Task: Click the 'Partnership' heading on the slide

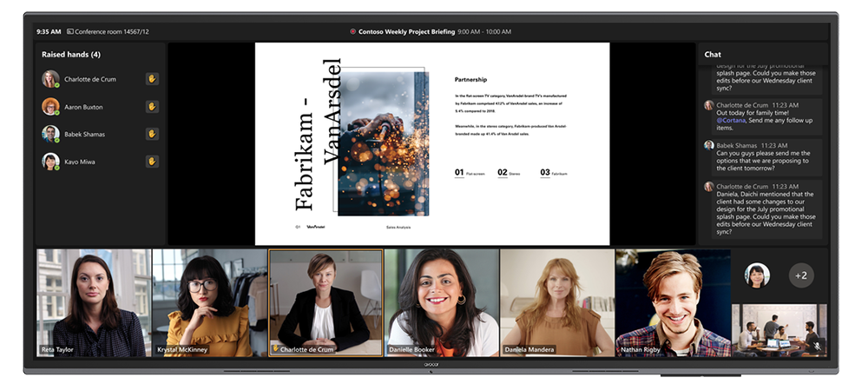Action: click(x=471, y=80)
